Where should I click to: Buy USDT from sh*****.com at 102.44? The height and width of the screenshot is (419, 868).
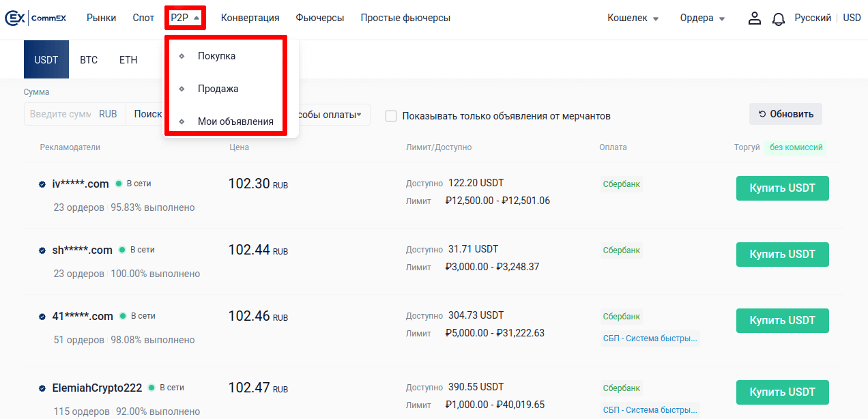782,255
